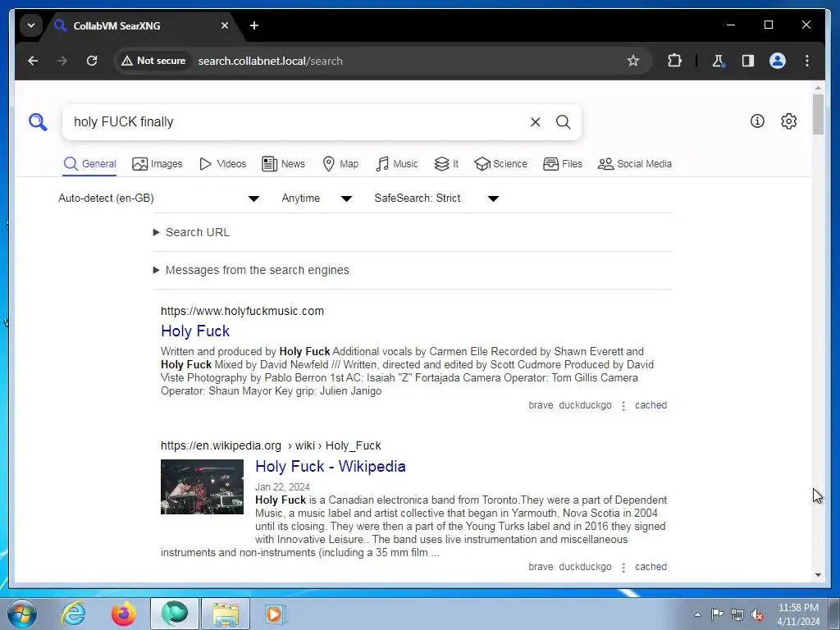Screen dimensions: 840x630
Task: Launch Firefox from the taskbar
Action: pos(124,614)
